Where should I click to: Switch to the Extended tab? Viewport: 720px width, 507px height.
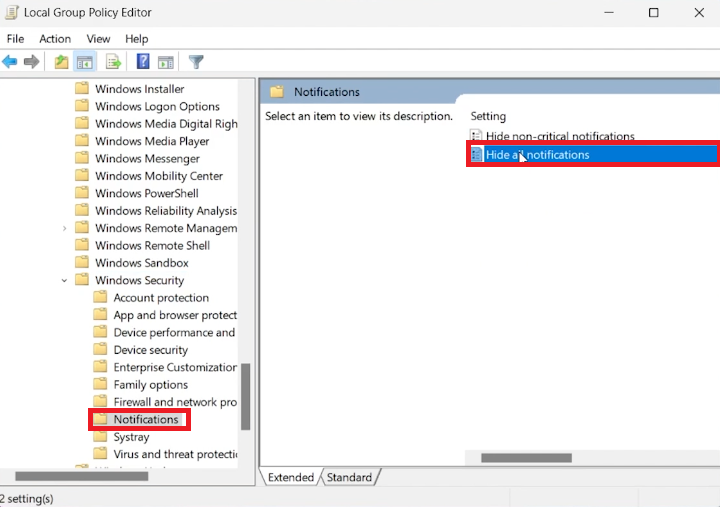291,477
